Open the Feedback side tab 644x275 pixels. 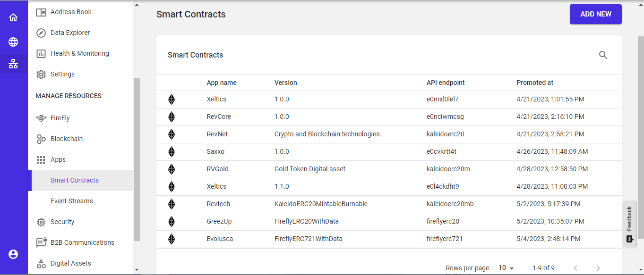pyautogui.click(x=629, y=224)
